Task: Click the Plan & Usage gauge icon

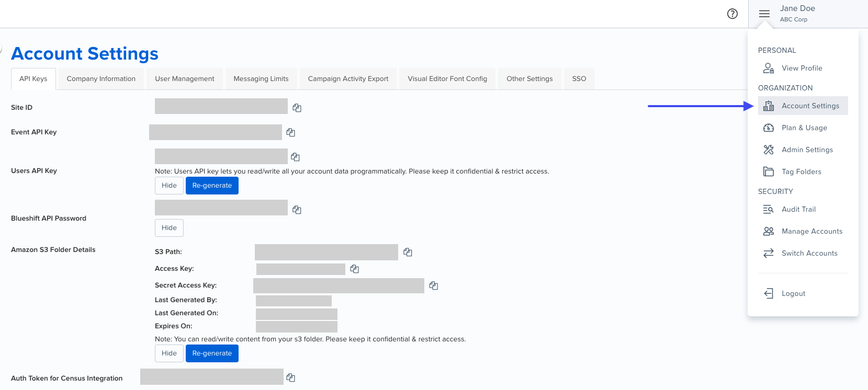Action: [x=769, y=128]
